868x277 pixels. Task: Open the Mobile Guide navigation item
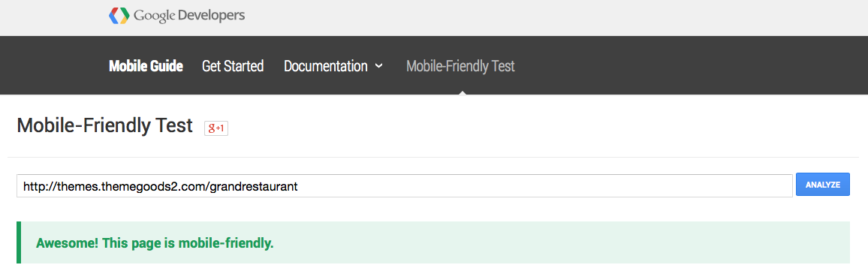[146, 66]
